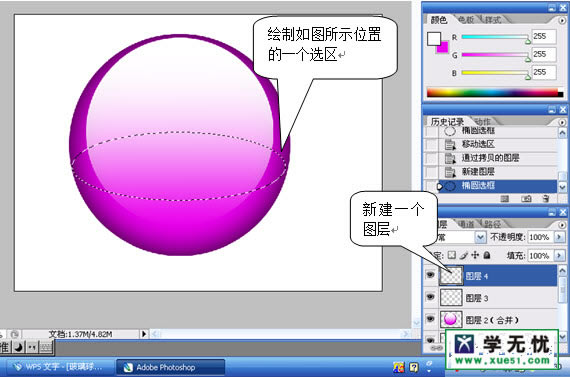Click the colorful A tray icon

click(399, 368)
